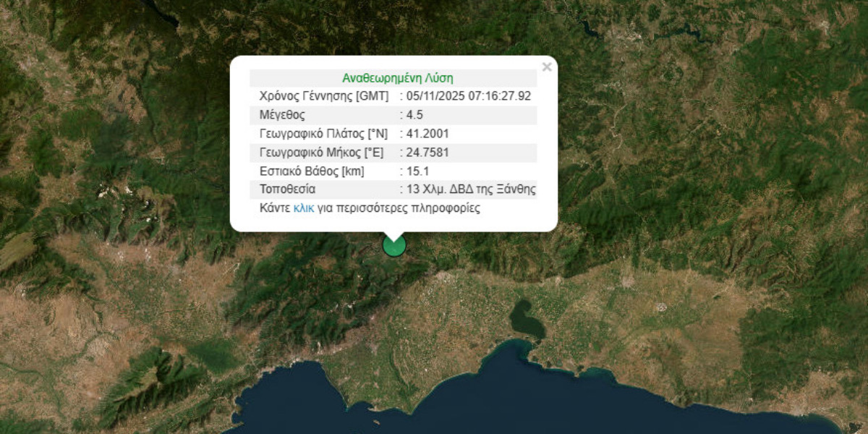Click the green epicenter marker on map
The width and height of the screenshot is (868, 434).
[394, 246]
